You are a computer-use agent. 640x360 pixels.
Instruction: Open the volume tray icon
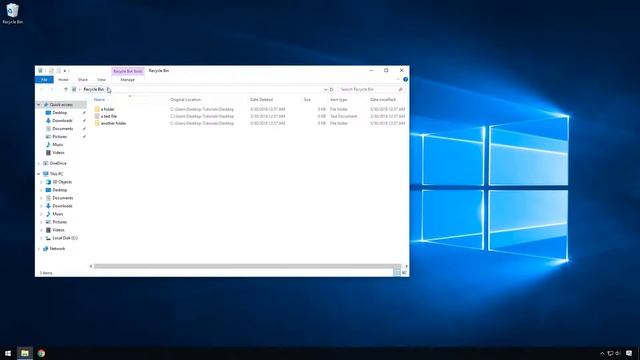pos(618,353)
